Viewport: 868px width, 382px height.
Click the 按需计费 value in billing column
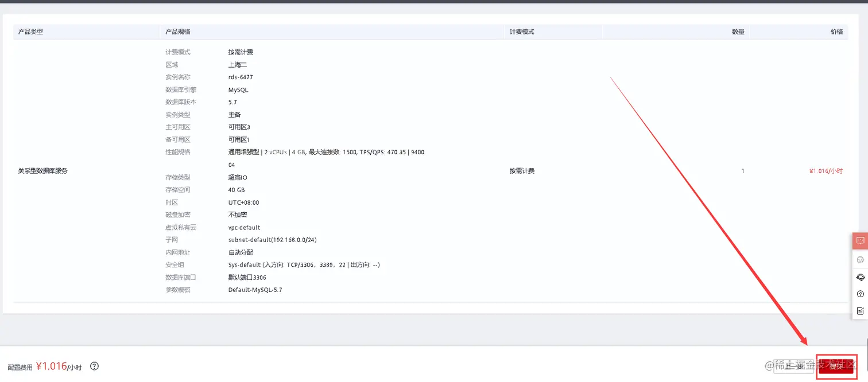tap(522, 171)
